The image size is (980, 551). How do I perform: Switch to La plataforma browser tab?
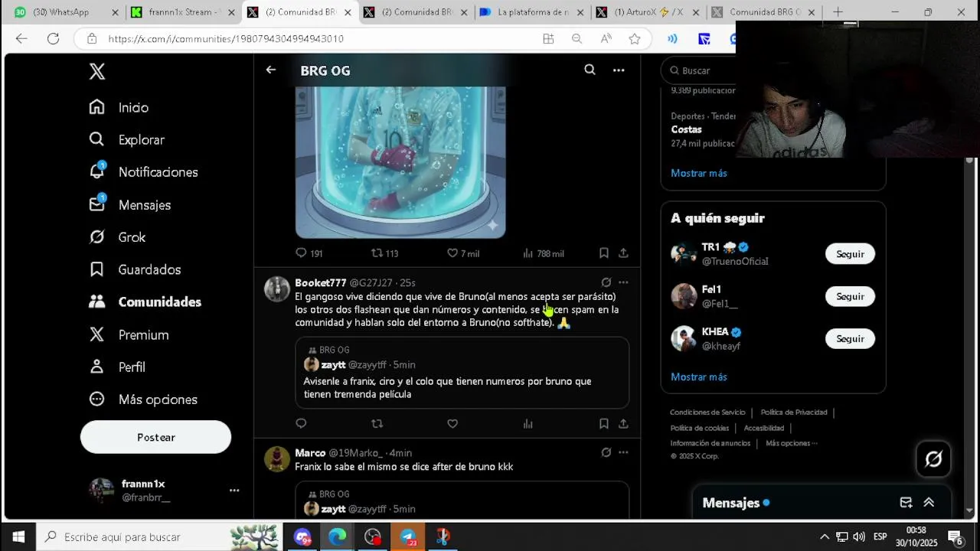(x=532, y=12)
